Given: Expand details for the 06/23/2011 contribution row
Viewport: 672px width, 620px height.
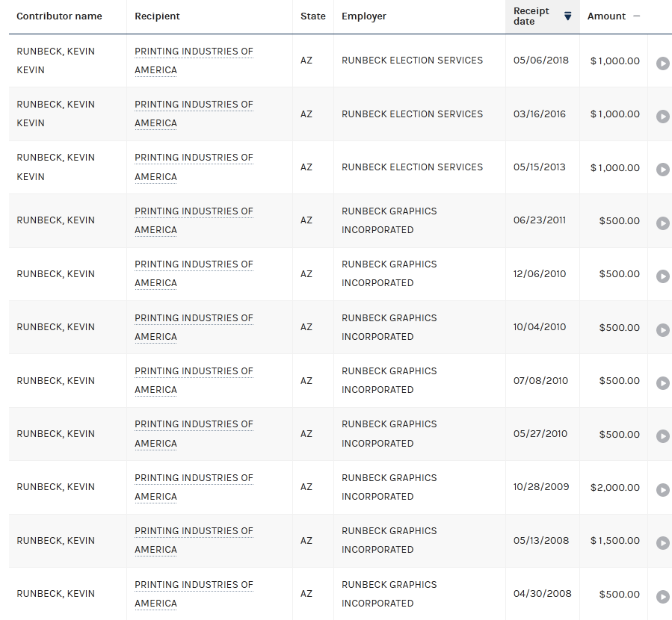Looking at the screenshot, I should pos(662,223).
